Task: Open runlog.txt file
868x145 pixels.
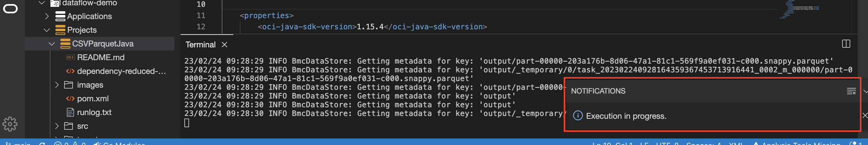Action: pyautogui.click(x=94, y=112)
